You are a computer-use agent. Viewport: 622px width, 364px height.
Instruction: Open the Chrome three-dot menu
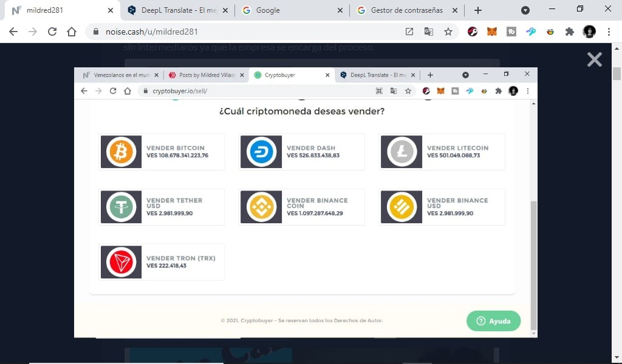tap(609, 32)
